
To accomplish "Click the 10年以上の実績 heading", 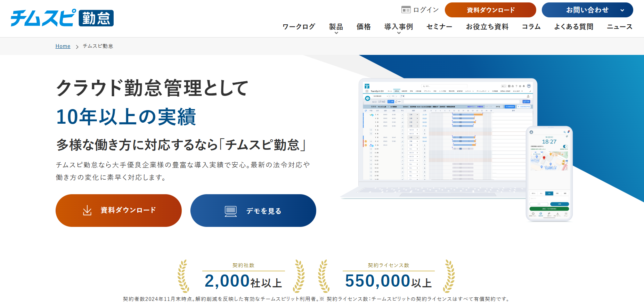I will tap(126, 116).
